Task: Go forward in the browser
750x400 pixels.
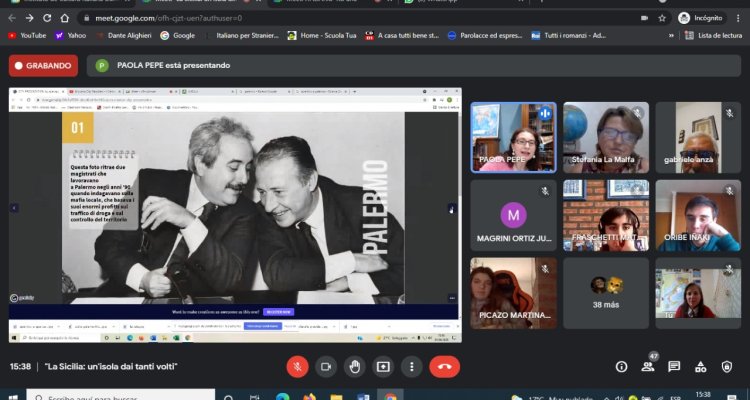Action: 30,18
